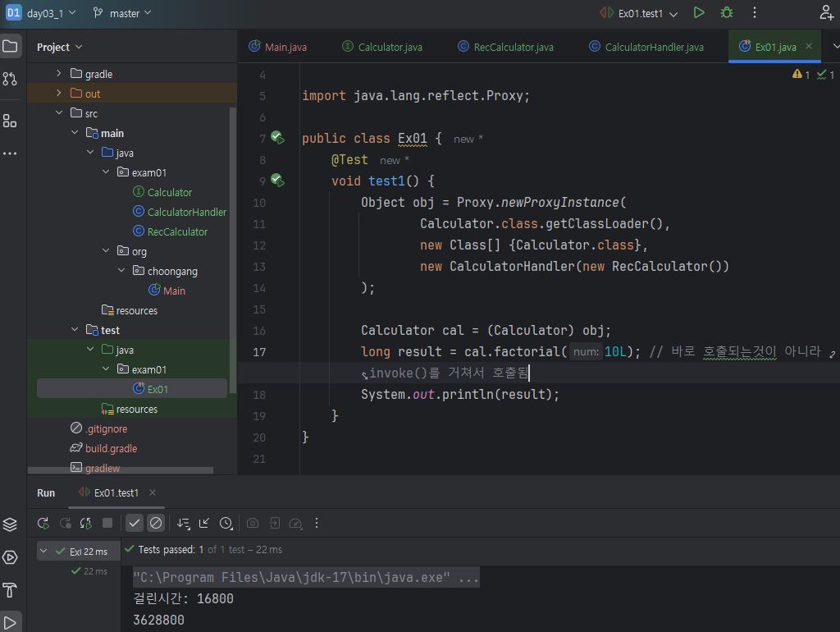Click the collapse all tests icon

[204, 523]
